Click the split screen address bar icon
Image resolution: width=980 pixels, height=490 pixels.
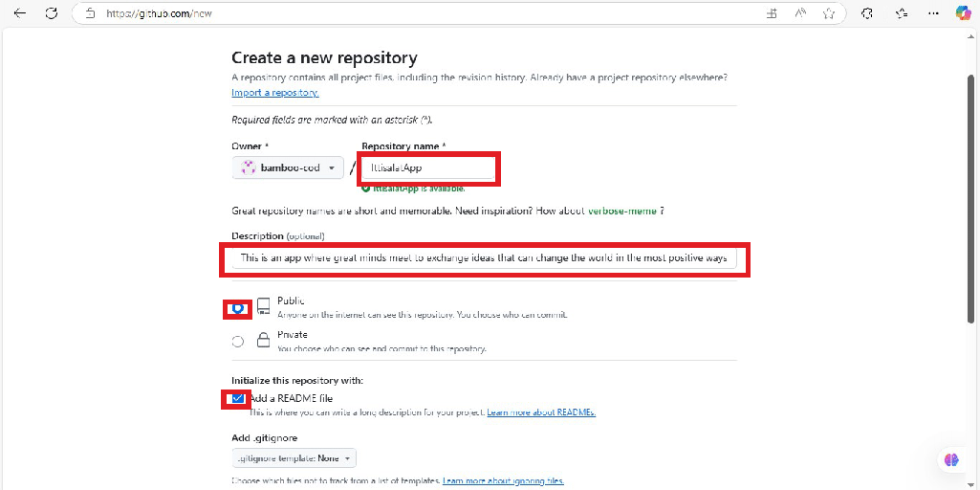773,13
